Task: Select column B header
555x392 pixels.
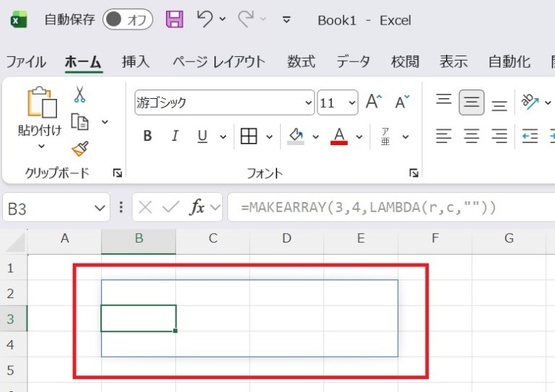Action: click(139, 241)
